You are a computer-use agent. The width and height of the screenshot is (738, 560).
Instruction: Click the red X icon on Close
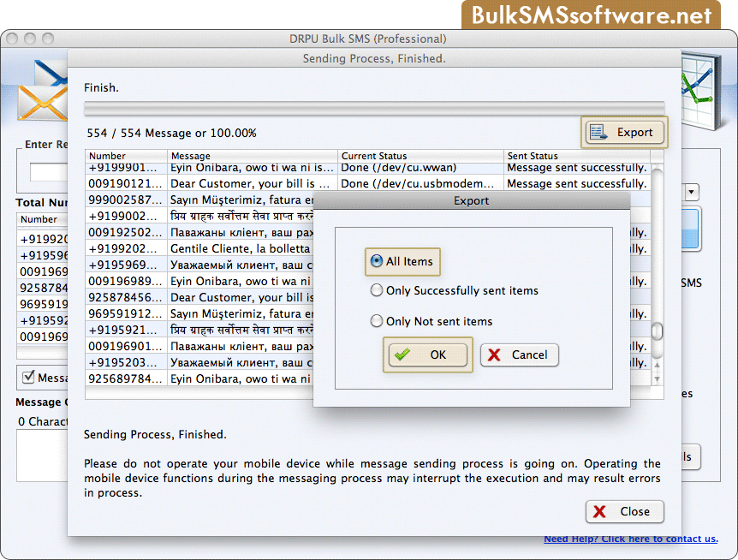[599, 511]
